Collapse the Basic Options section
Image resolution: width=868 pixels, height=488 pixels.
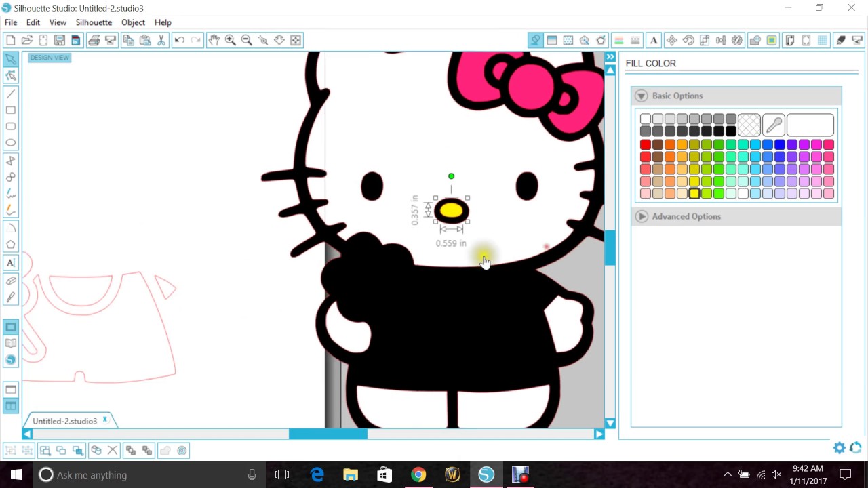coord(642,96)
